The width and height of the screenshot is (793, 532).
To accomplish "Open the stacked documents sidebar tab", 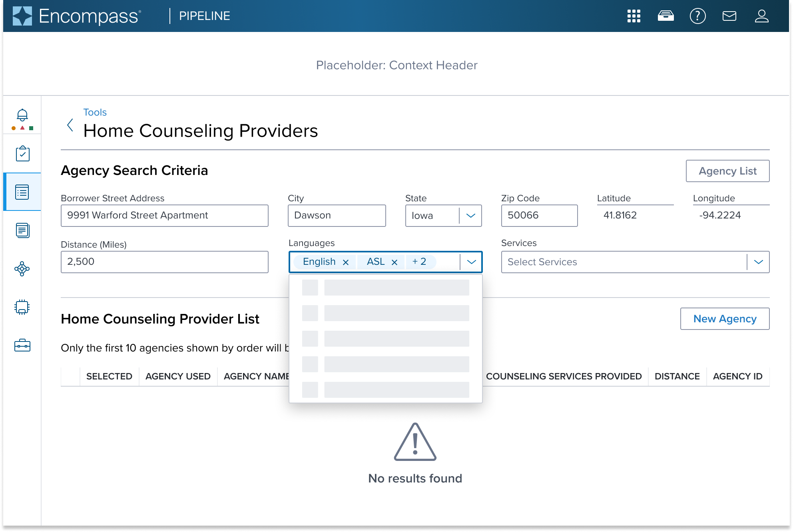I will point(22,230).
